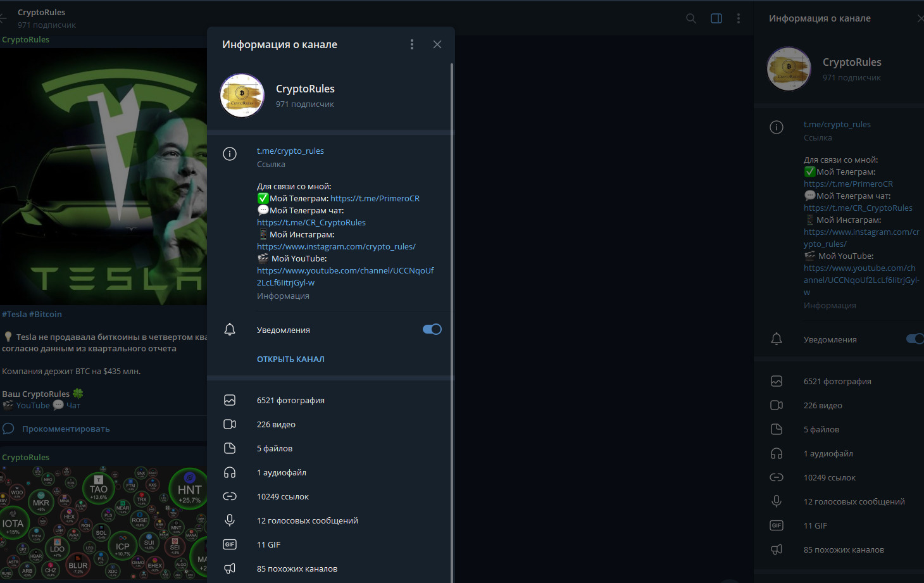Open the Instagram crypto_rules link in modal
The height and width of the screenshot is (583, 924).
point(336,246)
